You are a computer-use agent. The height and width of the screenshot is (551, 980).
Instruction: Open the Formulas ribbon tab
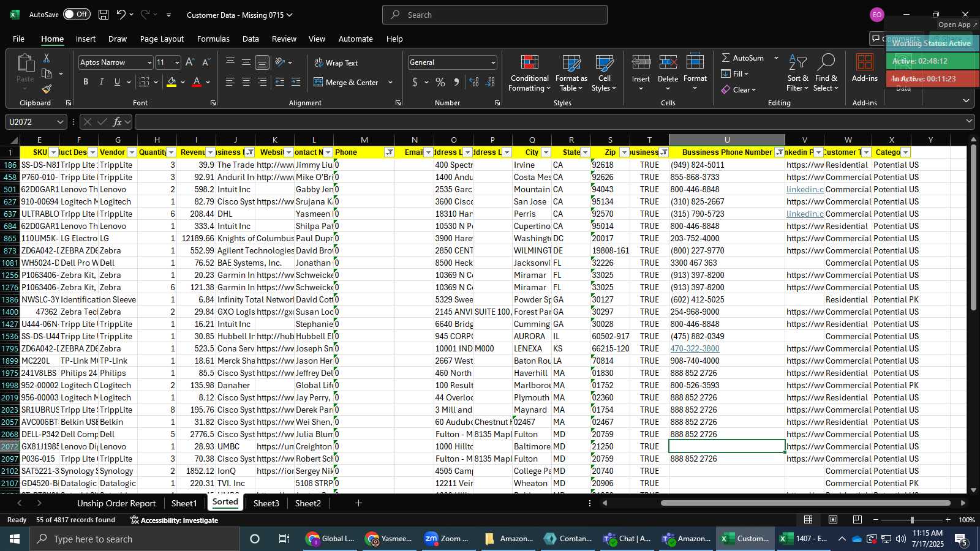point(213,39)
